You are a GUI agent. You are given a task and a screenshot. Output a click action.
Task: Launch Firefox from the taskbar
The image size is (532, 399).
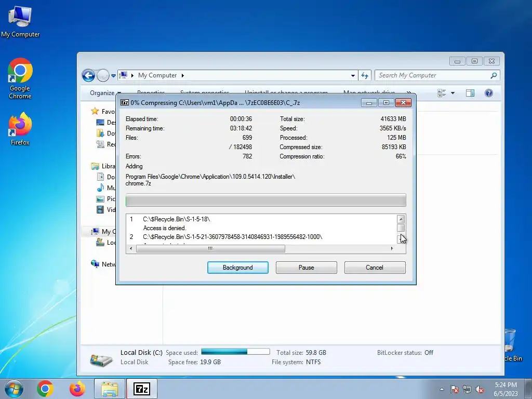[x=77, y=389]
